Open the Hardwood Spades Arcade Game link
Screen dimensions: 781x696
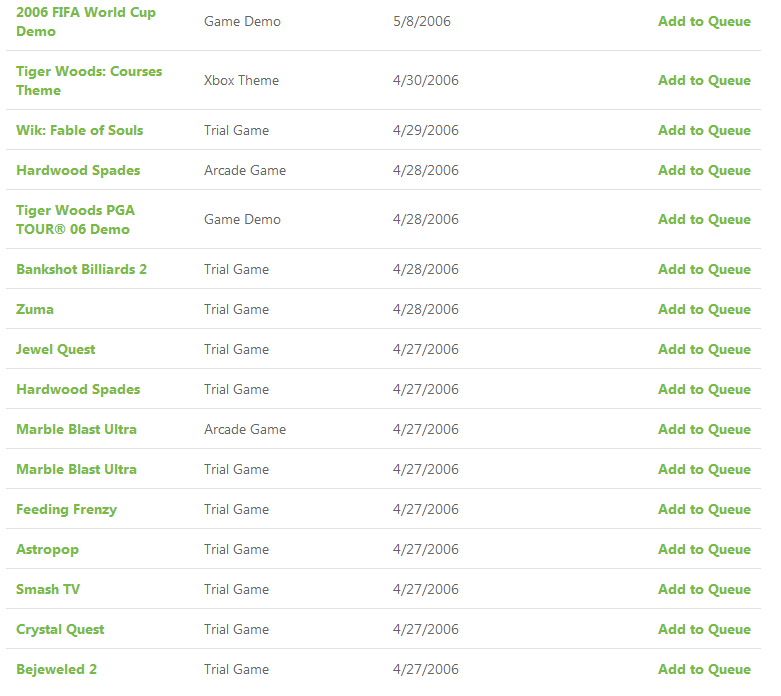(x=78, y=170)
